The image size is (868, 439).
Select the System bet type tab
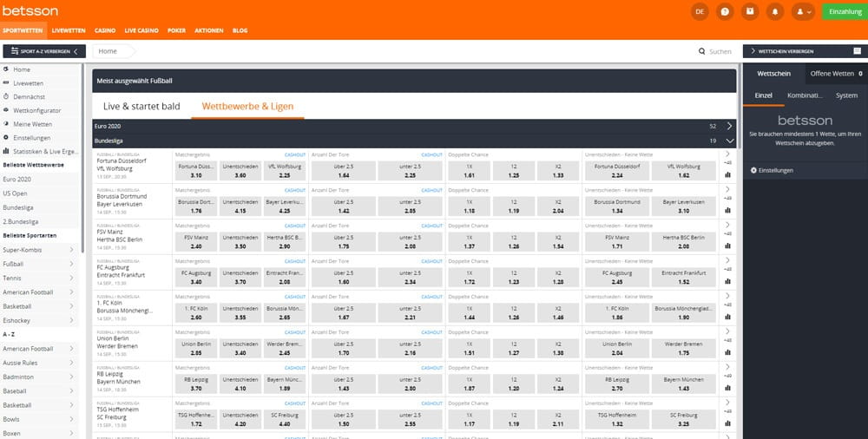coord(846,95)
